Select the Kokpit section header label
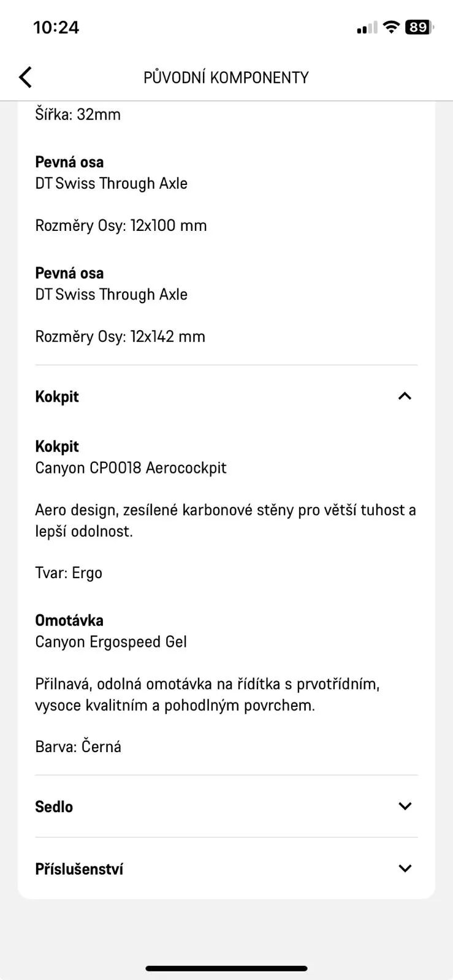The height and width of the screenshot is (980, 453). pos(57,397)
